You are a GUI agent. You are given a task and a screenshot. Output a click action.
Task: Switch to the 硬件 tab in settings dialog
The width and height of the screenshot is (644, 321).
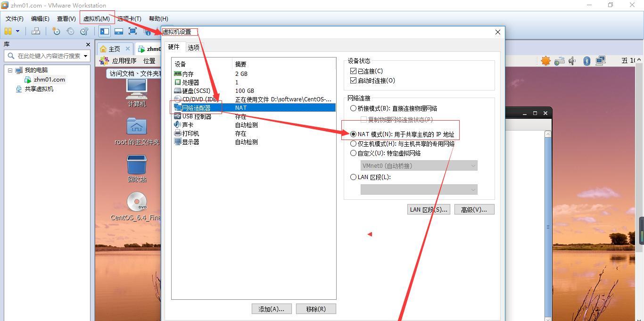point(174,47)
